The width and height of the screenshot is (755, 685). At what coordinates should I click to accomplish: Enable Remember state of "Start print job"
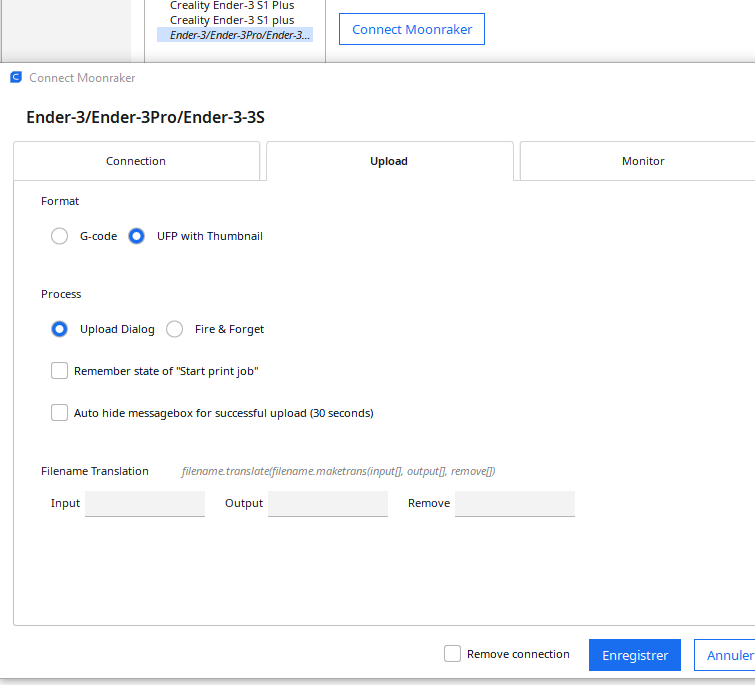(x=60, y=371)
